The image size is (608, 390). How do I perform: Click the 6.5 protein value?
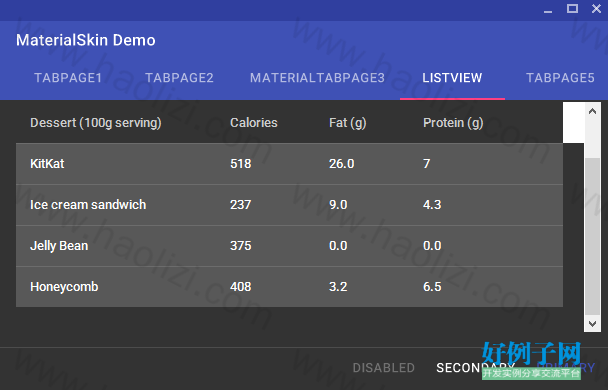(432, 287)
